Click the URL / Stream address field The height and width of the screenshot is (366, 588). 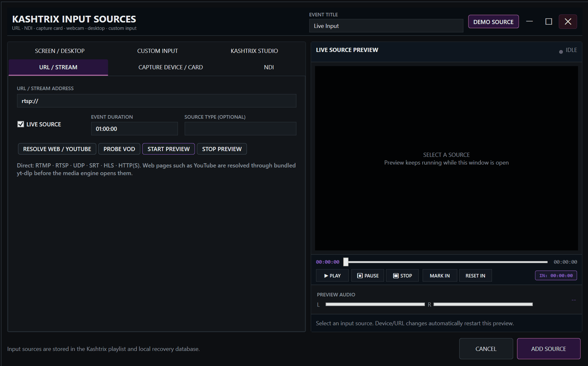click(x=156, y=101)
